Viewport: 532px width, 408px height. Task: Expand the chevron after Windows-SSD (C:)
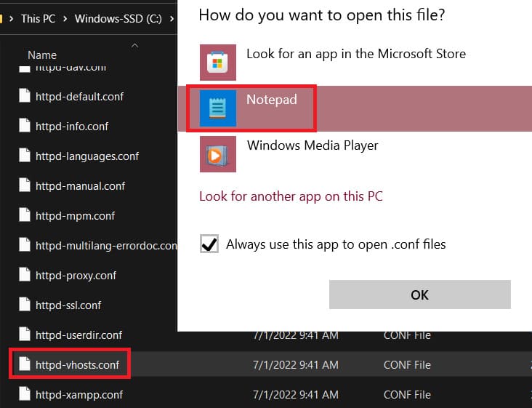172,19
